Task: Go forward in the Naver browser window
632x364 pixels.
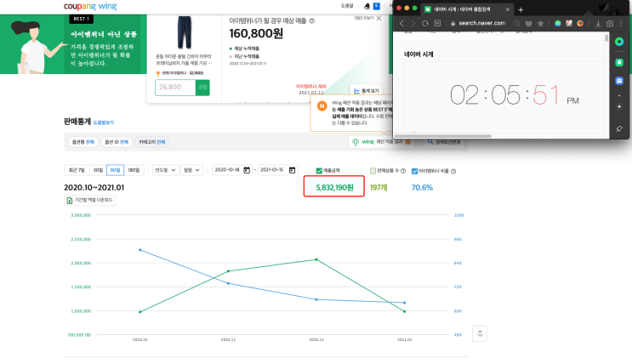Action: [x=413, y=23]
